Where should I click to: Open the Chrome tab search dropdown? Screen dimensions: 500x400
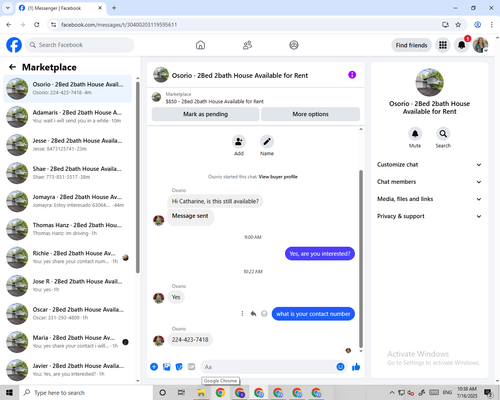(8, 8)
